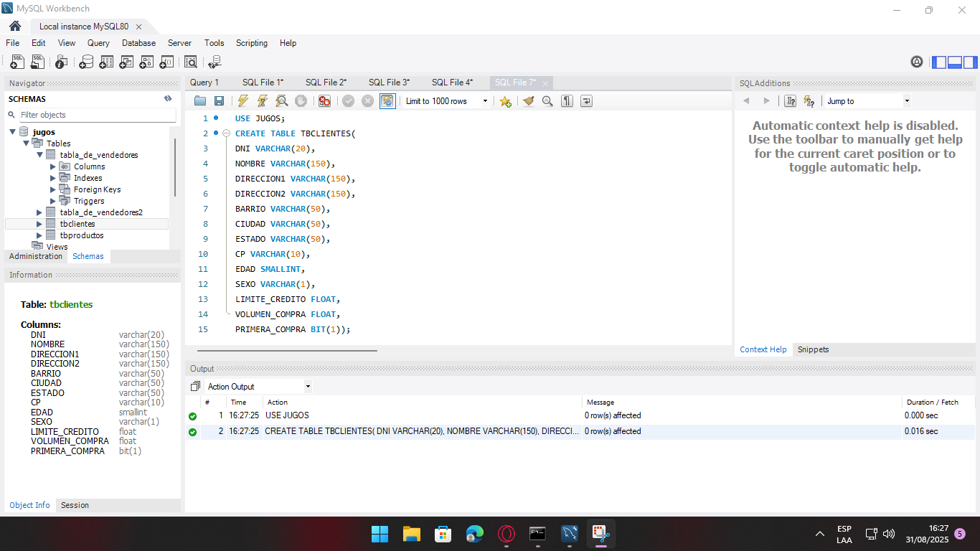Expand the Indexes node
Image resolution: width=980 pixels, height=551 pixels.
tap(53, 178)
